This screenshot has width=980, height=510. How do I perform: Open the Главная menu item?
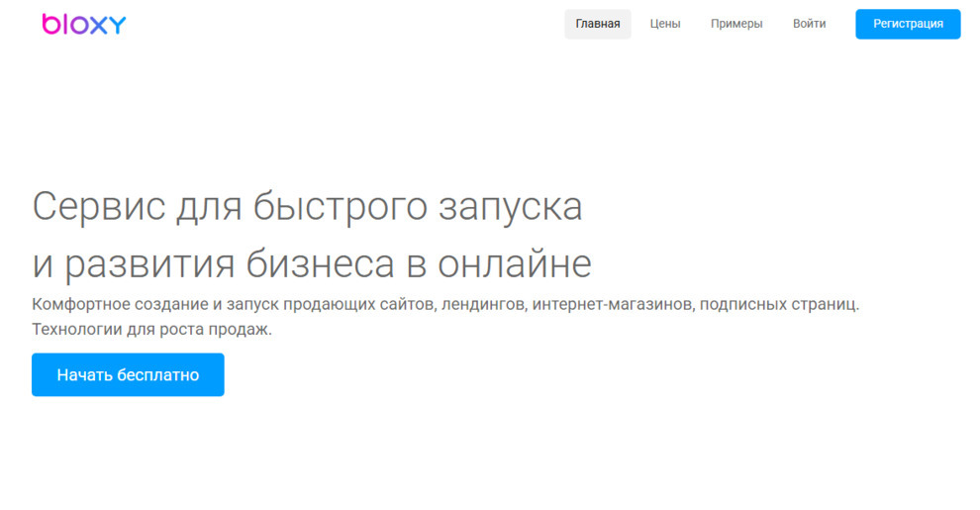(x=597, y=24)
